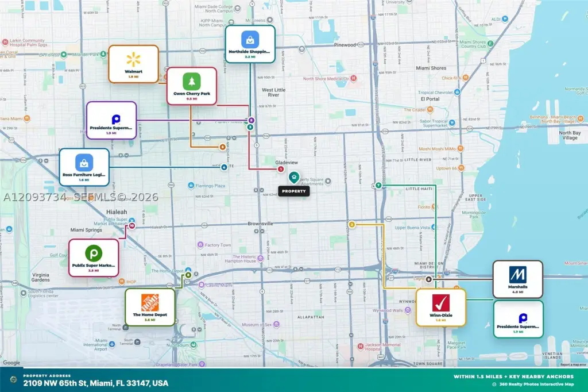
Task: Click the 'Miami Shores' area label
Action: [x=431, y=68]
